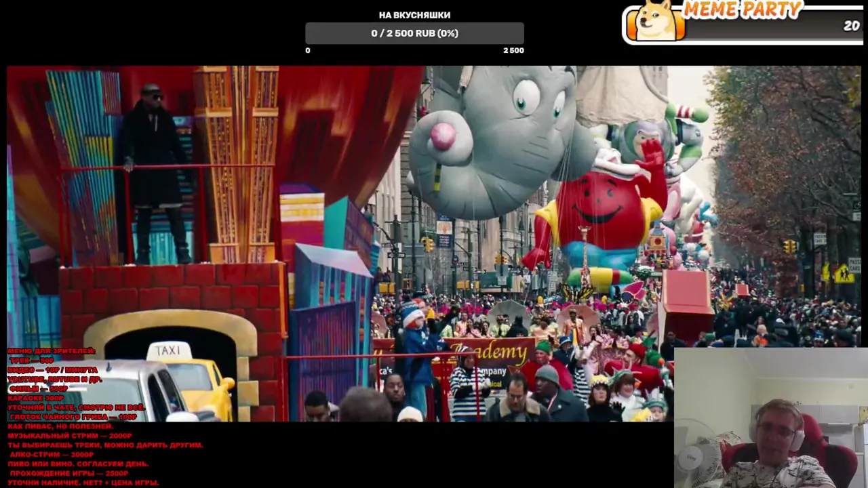This screenshot has height=488, width=868.
Task: Click the ФИЛЬМ — 500₽ menu line
Action: (38, 389)
